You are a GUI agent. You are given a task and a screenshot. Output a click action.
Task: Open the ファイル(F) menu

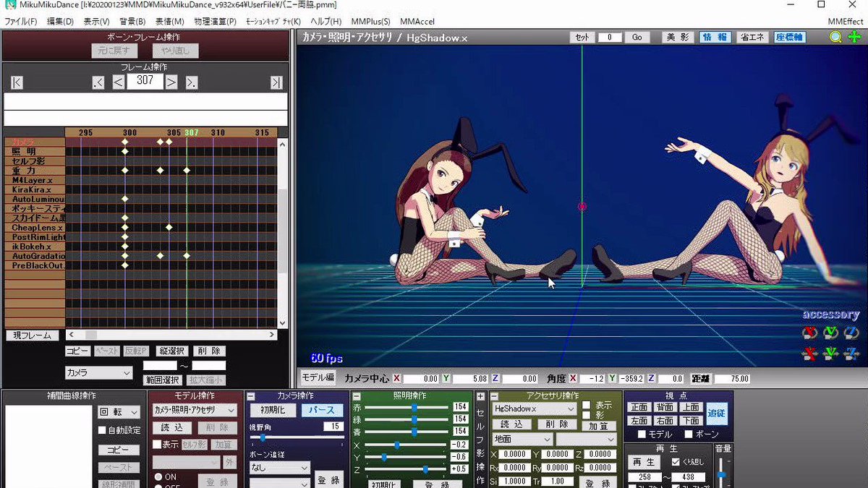(x=21, y=22)
